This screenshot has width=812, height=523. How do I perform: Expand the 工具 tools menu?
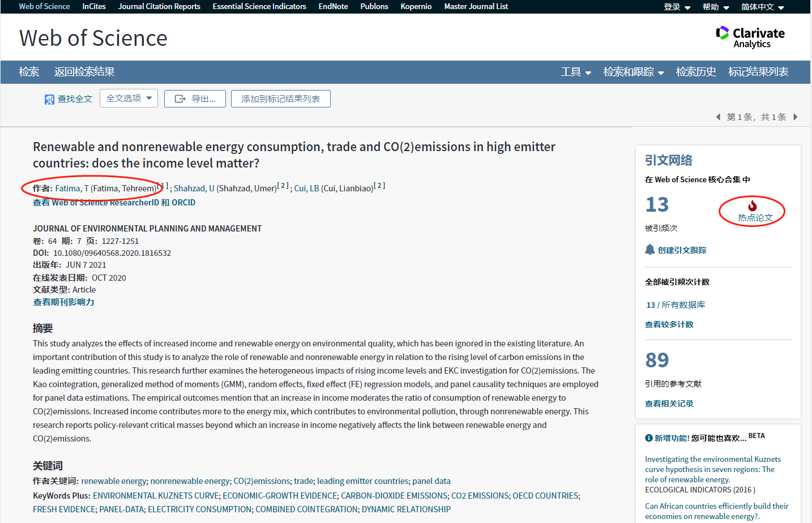[575, 72]
